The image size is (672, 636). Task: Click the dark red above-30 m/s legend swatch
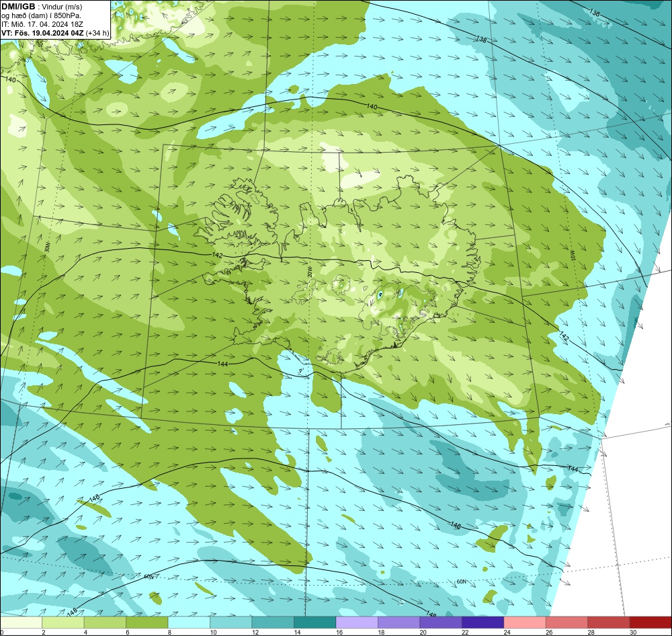point(651,623)
